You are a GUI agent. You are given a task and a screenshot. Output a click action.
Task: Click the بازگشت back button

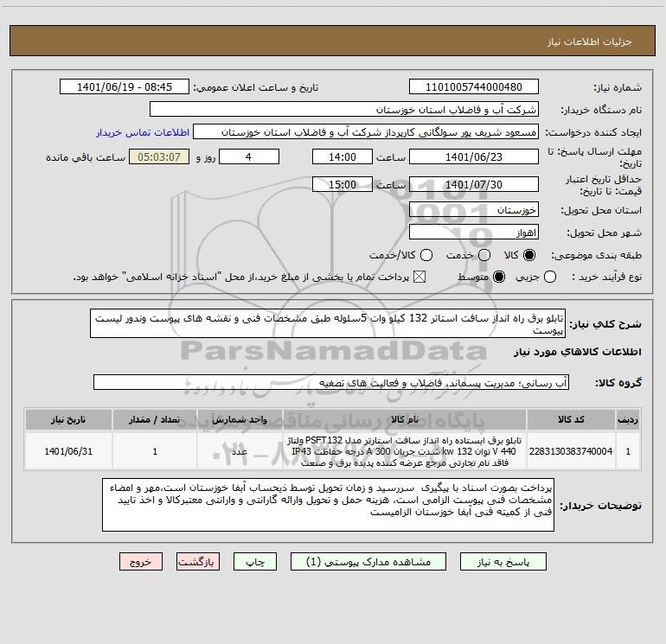[x=198, y=562]
